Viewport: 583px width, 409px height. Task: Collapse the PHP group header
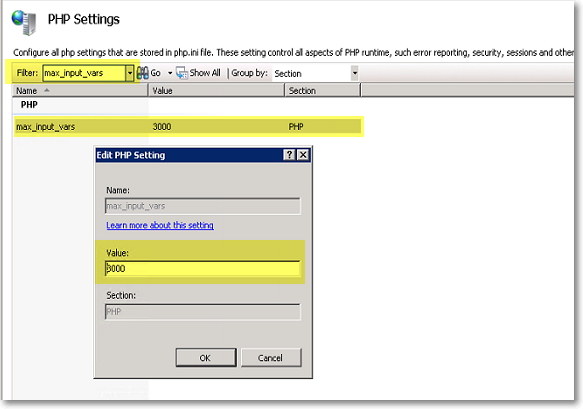point(29,105)
